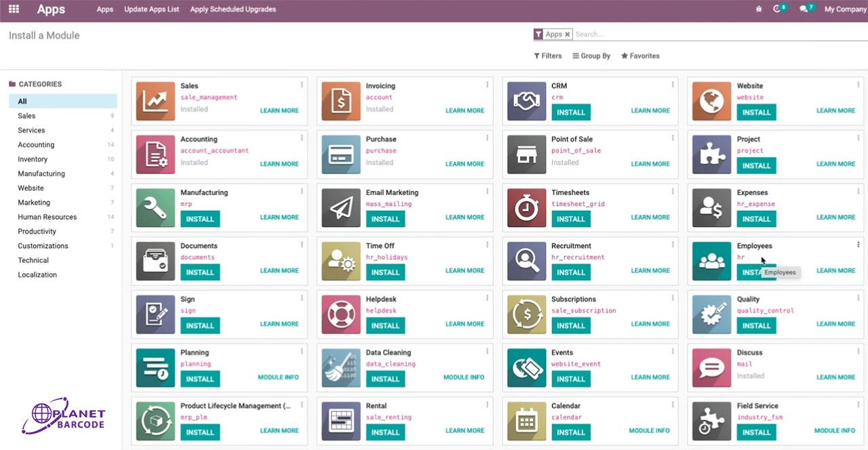Install the Rental module

click(385, 432)
